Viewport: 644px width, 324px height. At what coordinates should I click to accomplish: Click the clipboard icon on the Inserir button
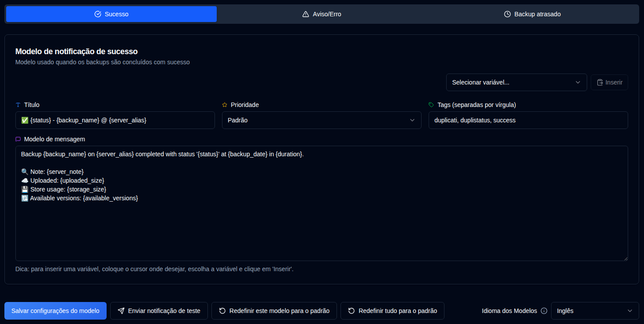[x=600, y=82]
